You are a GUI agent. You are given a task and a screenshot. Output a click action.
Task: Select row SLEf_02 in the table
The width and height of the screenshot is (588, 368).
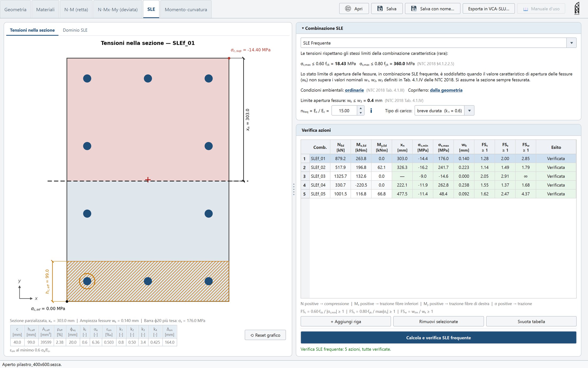[x=438, y=167]
